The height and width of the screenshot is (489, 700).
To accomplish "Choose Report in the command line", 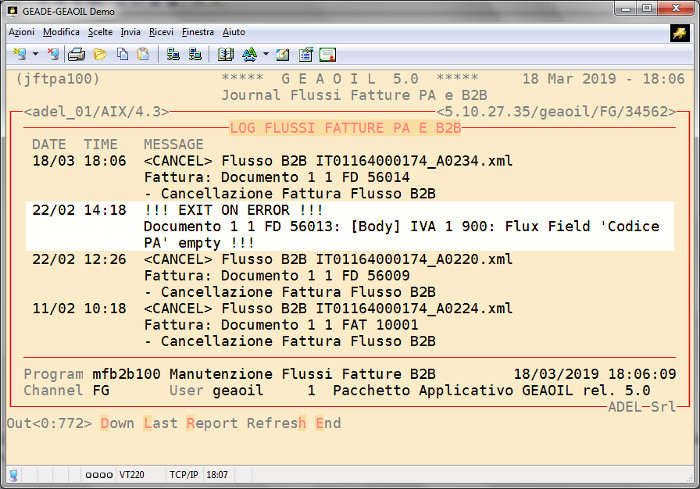I will pyautogui.click(x=211, y=423).
